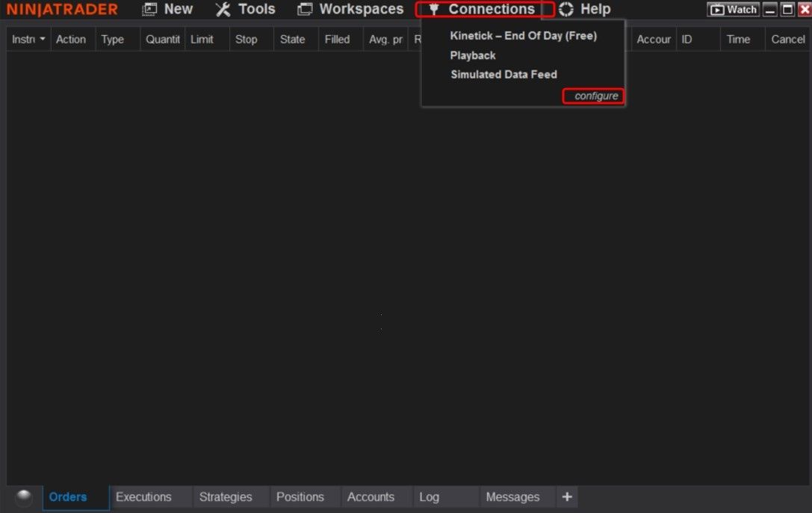Open the Tools menu
Viewport: 812px width, 513px height.
point(256,9)
